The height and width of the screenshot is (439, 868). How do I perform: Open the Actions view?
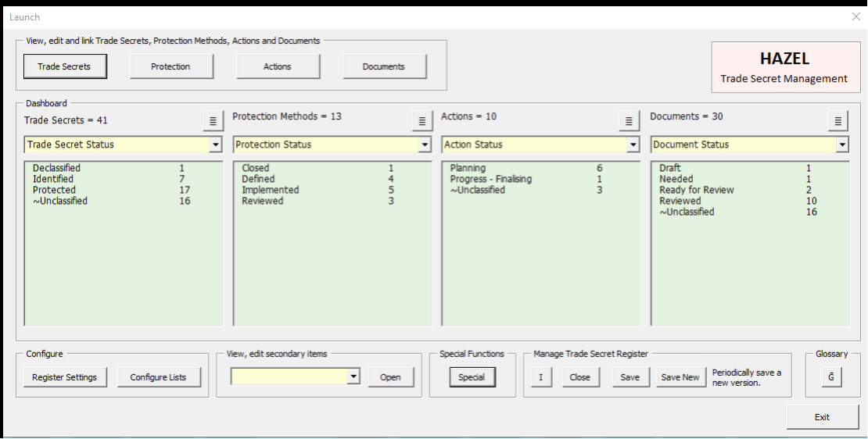point(278,66)
